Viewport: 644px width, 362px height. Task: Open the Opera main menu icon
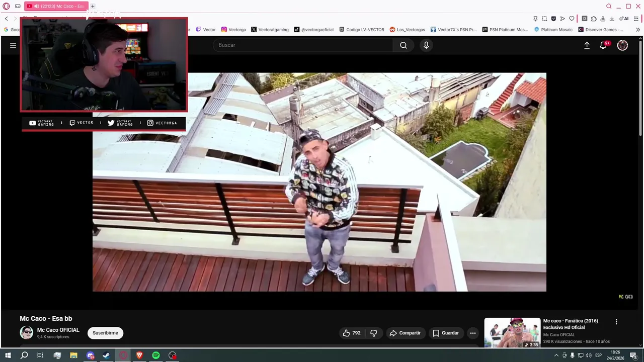point(7,6)
